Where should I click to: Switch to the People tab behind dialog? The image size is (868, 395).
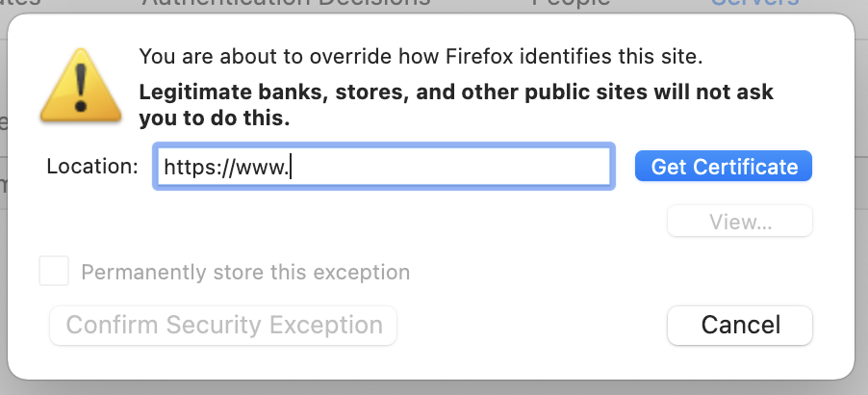pos(572,4)
